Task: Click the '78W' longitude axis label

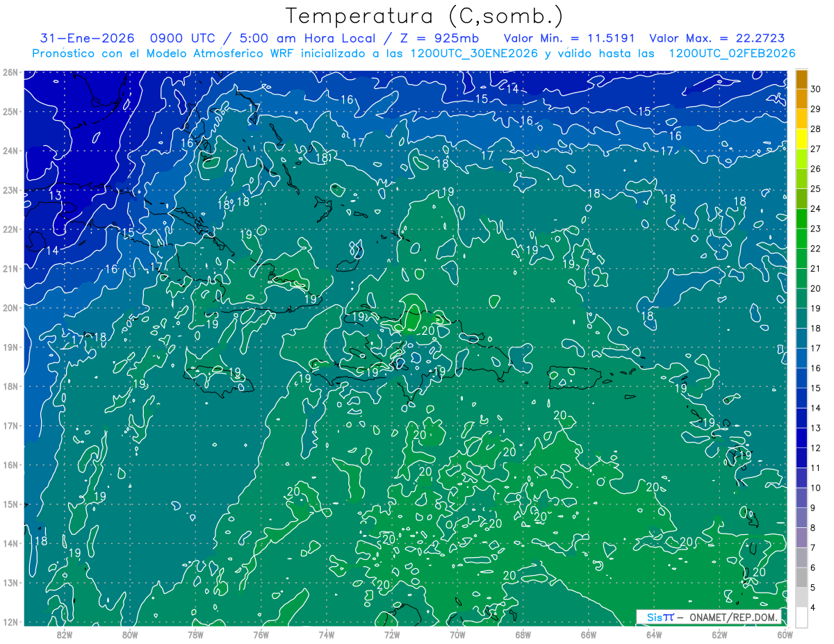Action: [195, 634]
